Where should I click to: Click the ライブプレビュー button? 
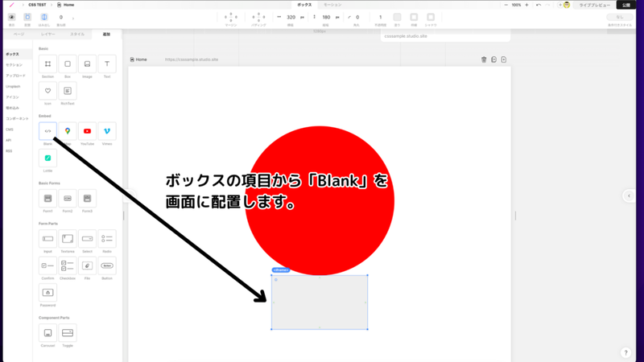tap(594, 5)
